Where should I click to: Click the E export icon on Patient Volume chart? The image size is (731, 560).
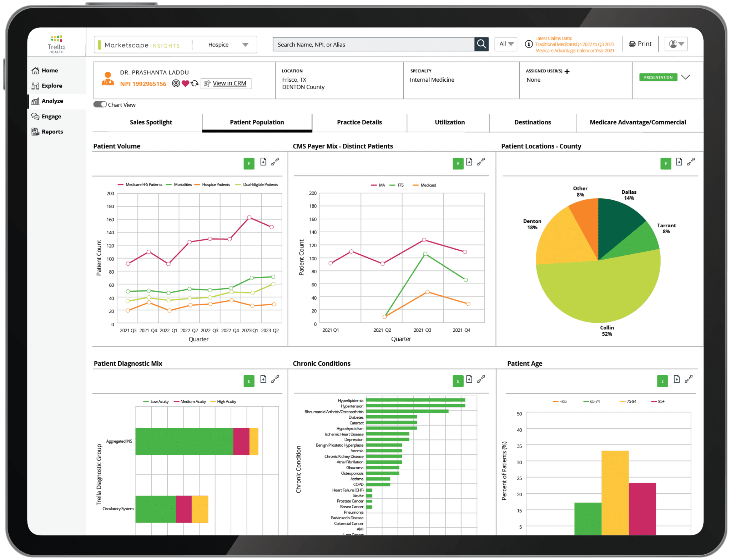(x=249, y=163)
